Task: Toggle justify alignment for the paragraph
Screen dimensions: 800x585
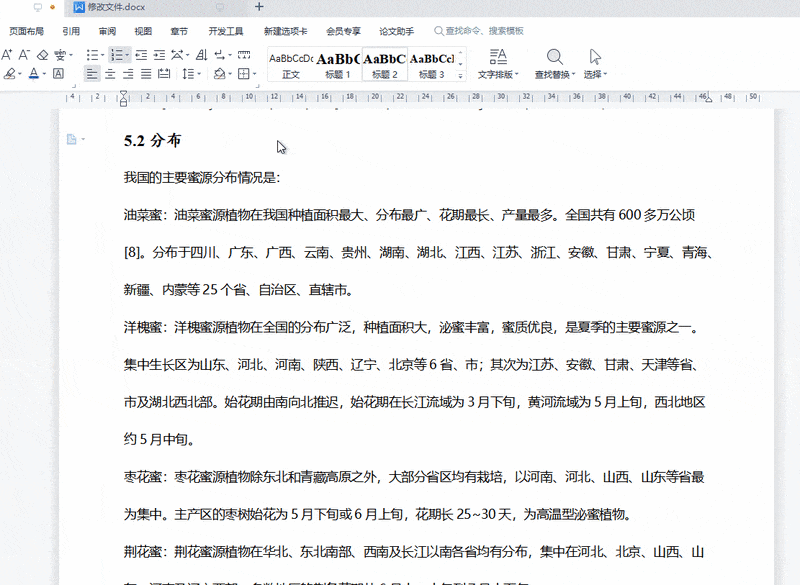Action: click(x=146, y=74)
